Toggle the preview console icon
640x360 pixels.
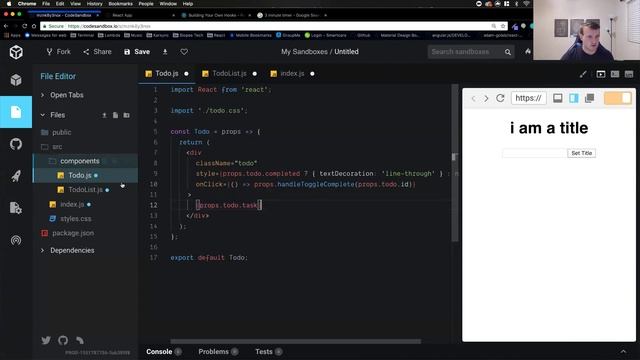pyautogui.click(x=558, y=98)
